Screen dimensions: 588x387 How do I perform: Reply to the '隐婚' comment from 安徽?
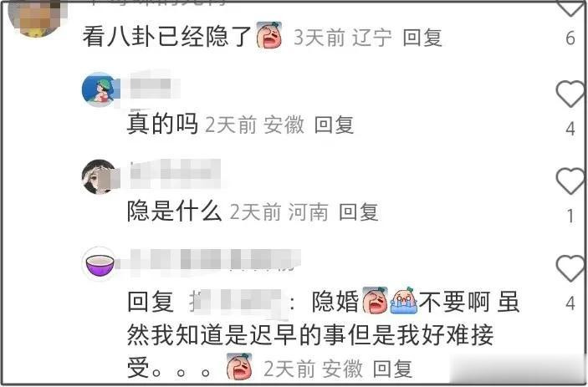click(x=392, y=369)
